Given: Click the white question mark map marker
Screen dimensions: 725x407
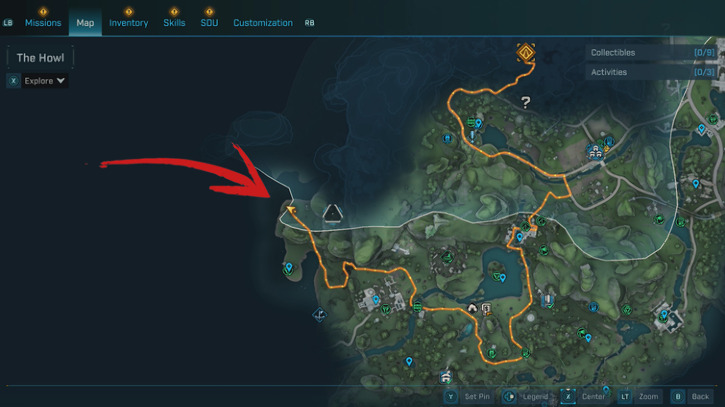Looking at the screenshot, I should pyautogui.click(x=525, y=102).
